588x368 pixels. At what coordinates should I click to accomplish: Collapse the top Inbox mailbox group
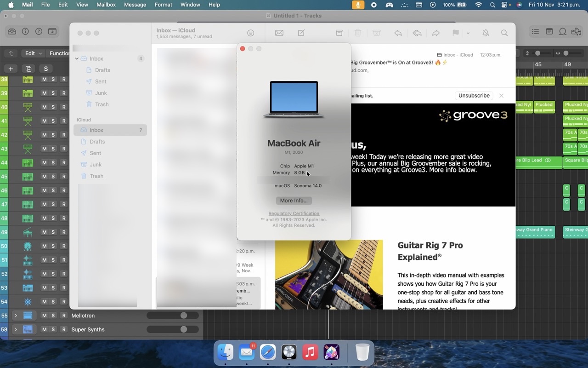click(77, 58)
